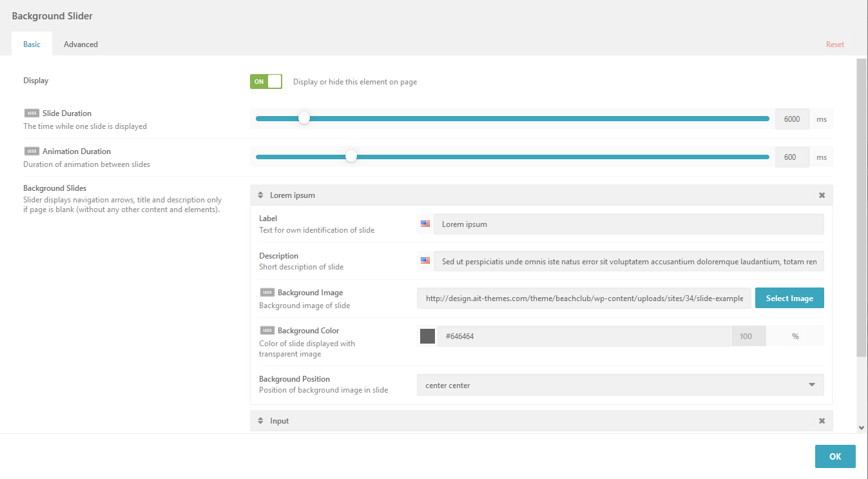The height and width of the screenshot is (479, 868).
Task: Click 'Duration of animation between slides' text
Action: pos(87,164)
